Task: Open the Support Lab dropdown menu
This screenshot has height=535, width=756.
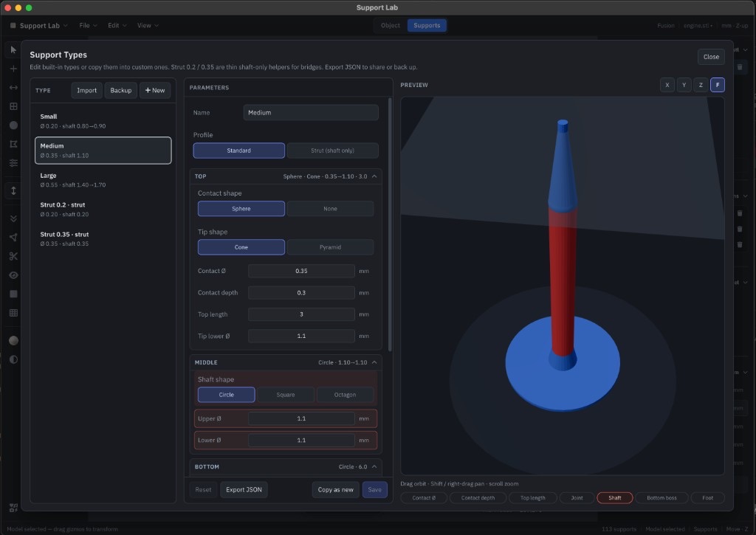Action: click(x=39, y=26)
